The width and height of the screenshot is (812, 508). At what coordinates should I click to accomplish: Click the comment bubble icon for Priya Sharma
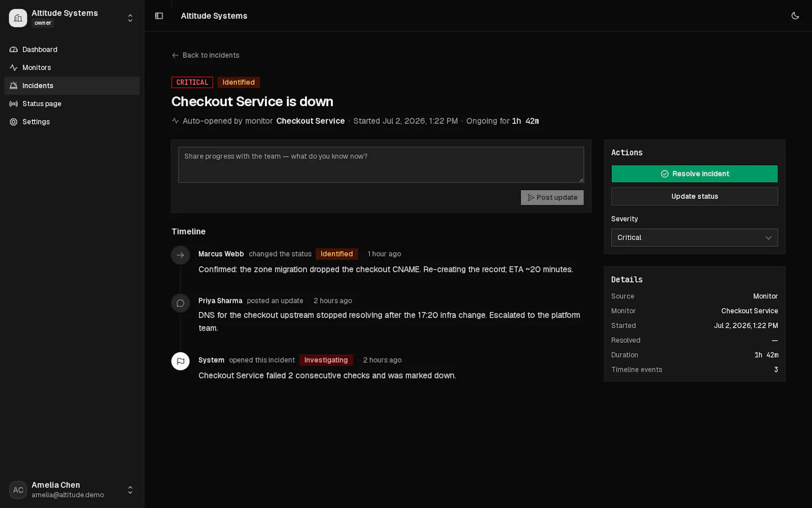click(x=180, y=303)
